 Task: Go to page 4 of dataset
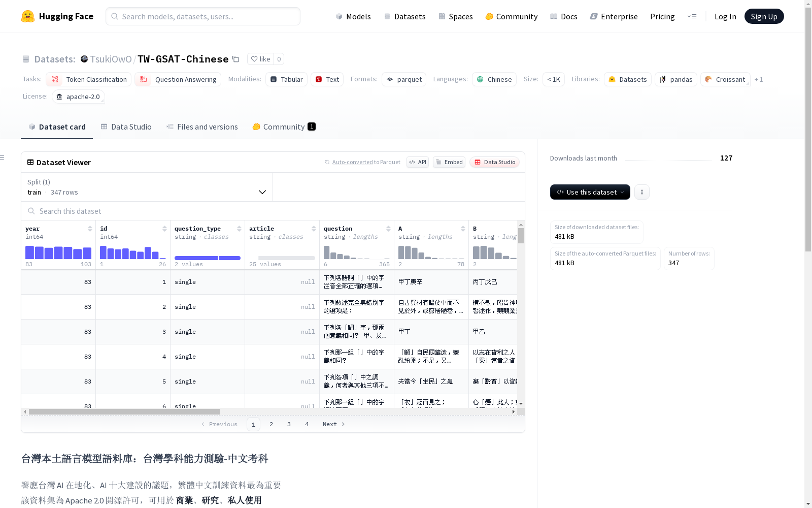[307, 424]
